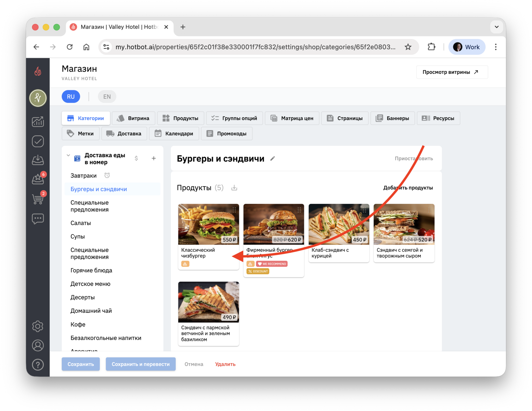This screenshot has height=411, width=532.
Task: Open the Метки tab
Action: 80,133
